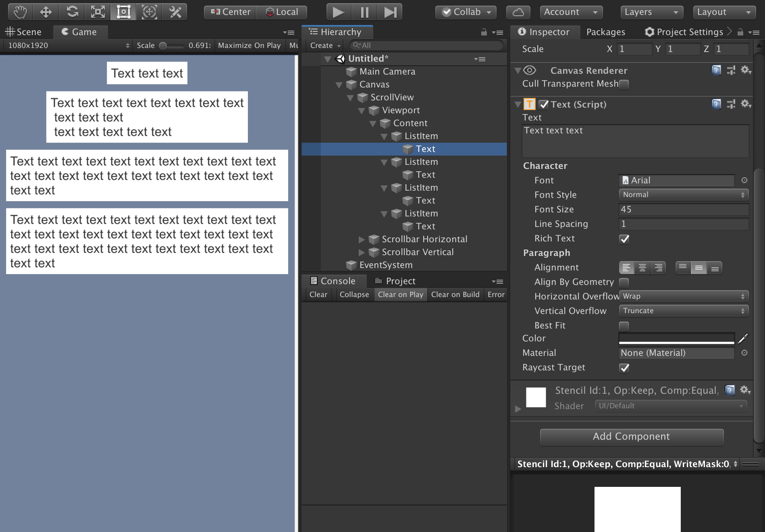Open Text (Script) help reference icon
Image resolution: width=765 pixels, height=532 pixels.
click(x=716, y=104)
